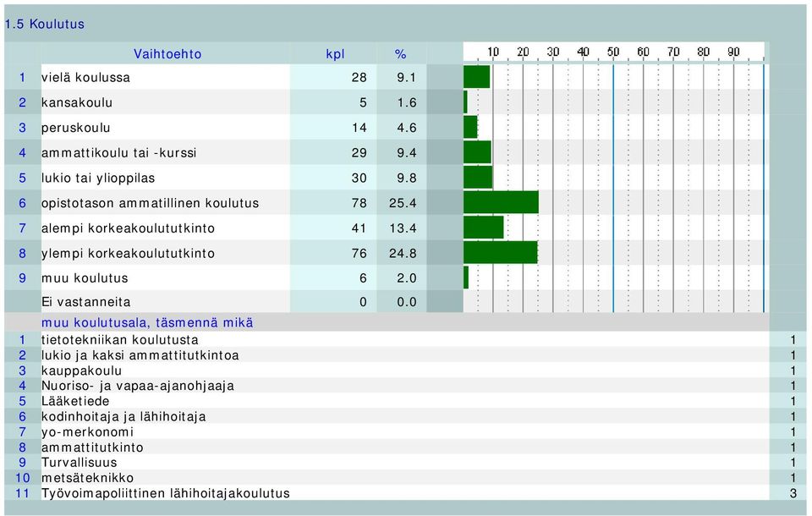Click count 28 for vielä koulussa
This screenshot has width=812, height=516.
point(359,77)
